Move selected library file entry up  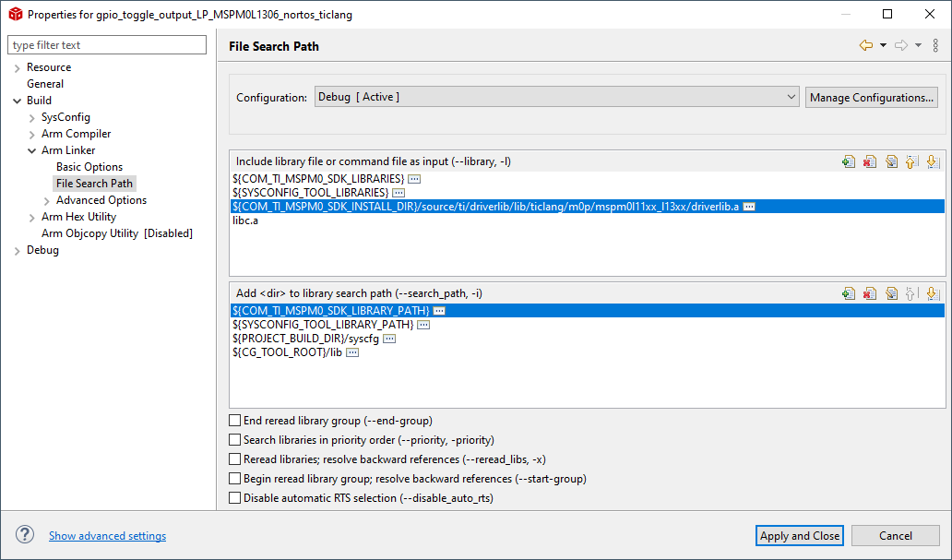click(x=911, y=161)
